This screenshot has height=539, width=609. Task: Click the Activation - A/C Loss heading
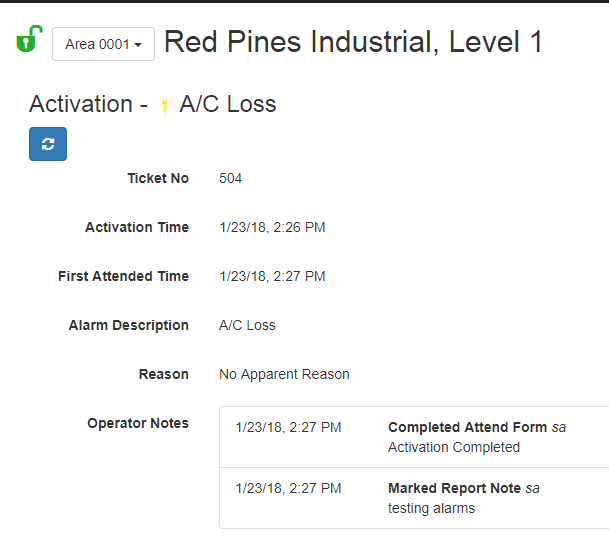pyautogui.click(x=153, y=104)
